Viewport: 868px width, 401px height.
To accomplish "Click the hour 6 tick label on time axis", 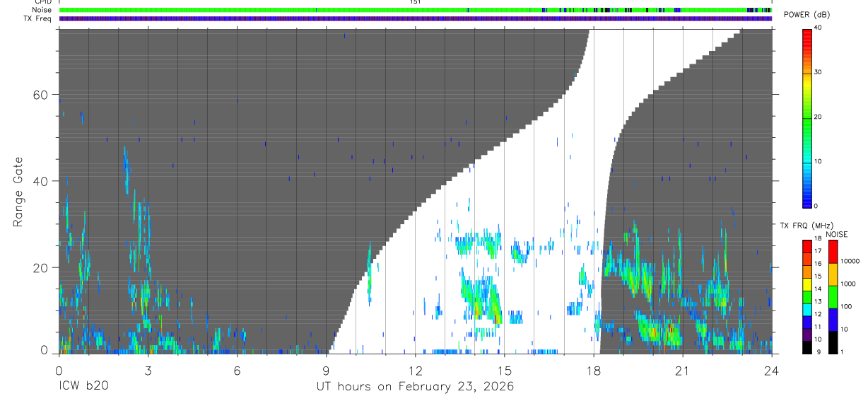I will coord(237,370).
